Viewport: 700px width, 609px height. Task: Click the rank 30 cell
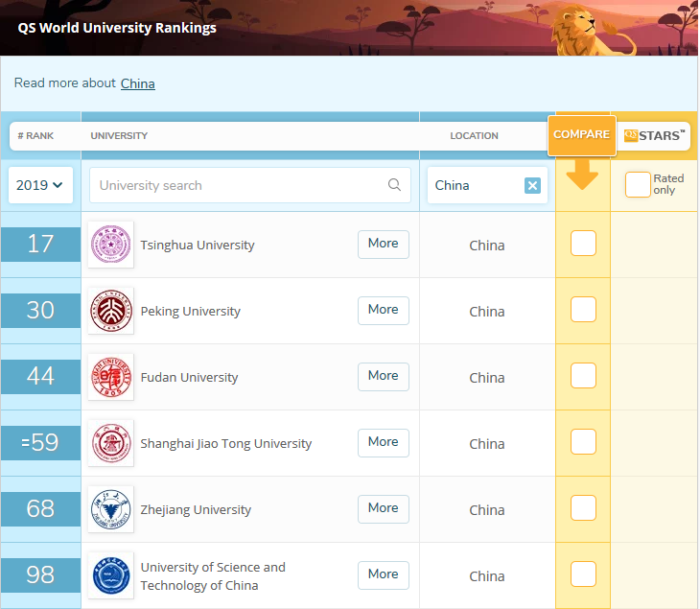pos(40,311)
